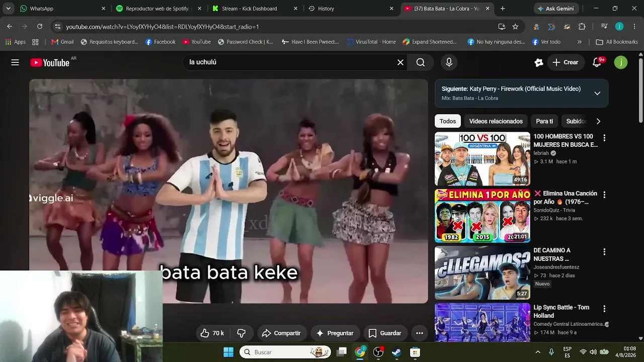Click the icon left of Crear
The width and height of the screenshot is (644, 362).
pos(539,62)
